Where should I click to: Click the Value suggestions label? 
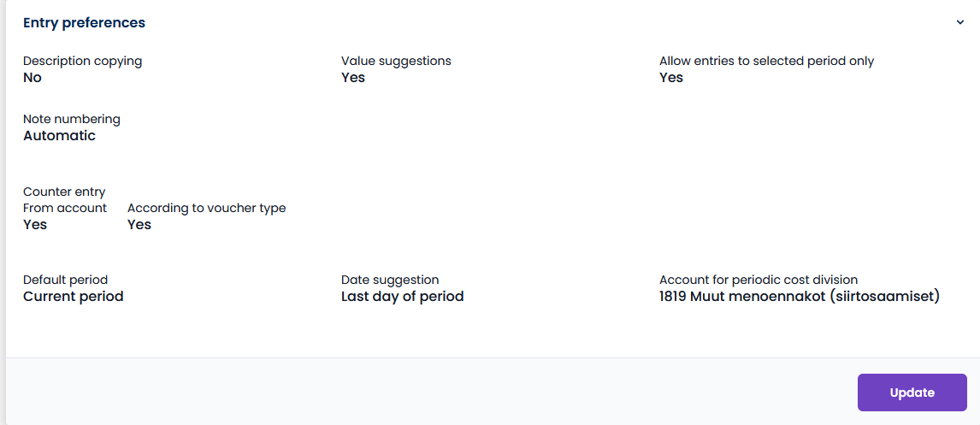coord(396,61)
